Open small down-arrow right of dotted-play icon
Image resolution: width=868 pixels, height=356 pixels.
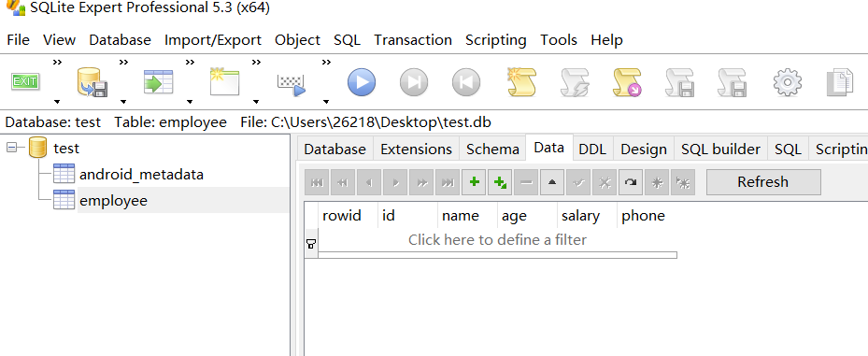pyautogui.click(x=326, y=101)
